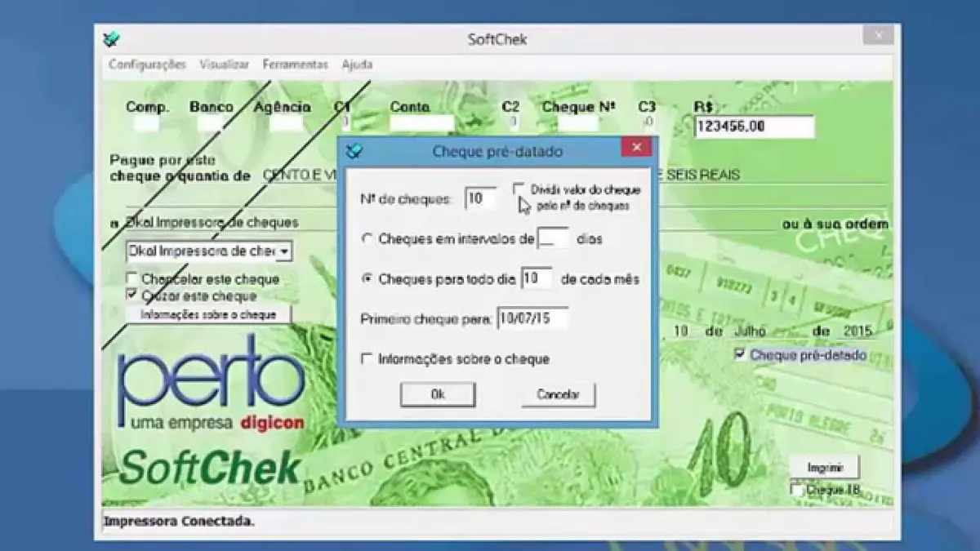The height and width of the screenshot is (551, 980).
Task: Click the Cancelar button in dialog
Action: [x=558, y=394]
